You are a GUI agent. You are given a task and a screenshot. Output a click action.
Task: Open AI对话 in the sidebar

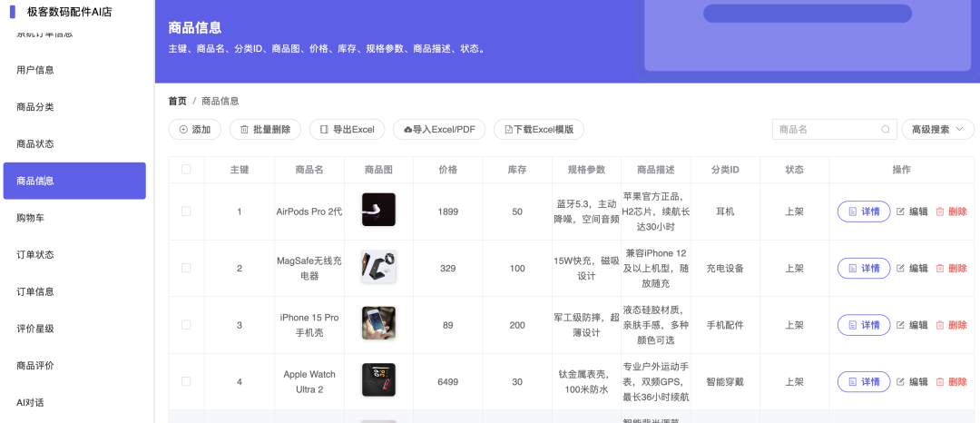pos(74,402)
